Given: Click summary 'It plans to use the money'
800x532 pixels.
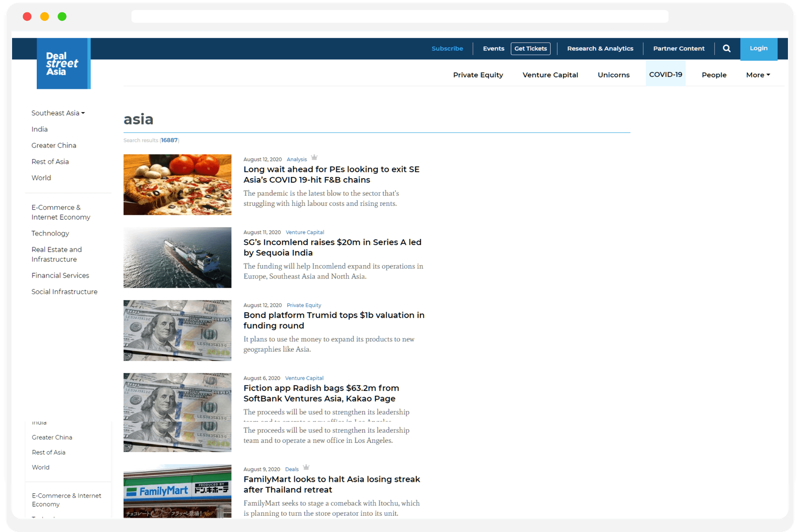Looking at the screenshot, I should [x=329, y=344].
